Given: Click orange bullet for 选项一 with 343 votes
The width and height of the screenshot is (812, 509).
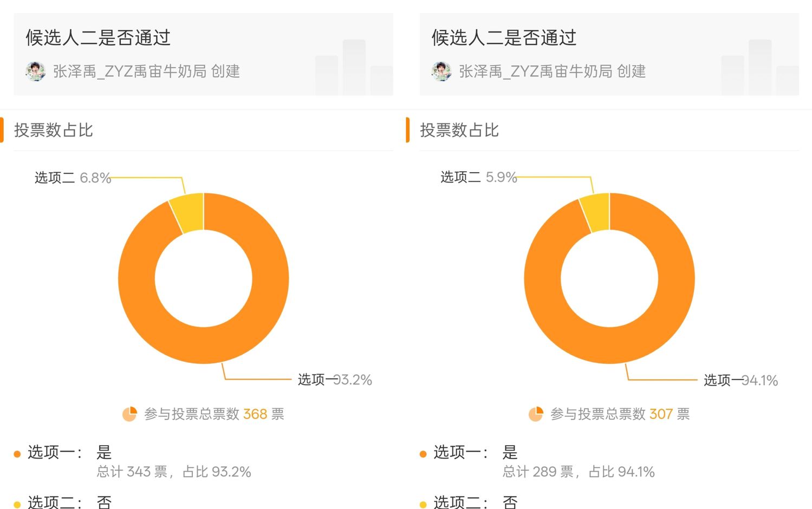Looking at the screenshot, I should click(x=17, y=454).
